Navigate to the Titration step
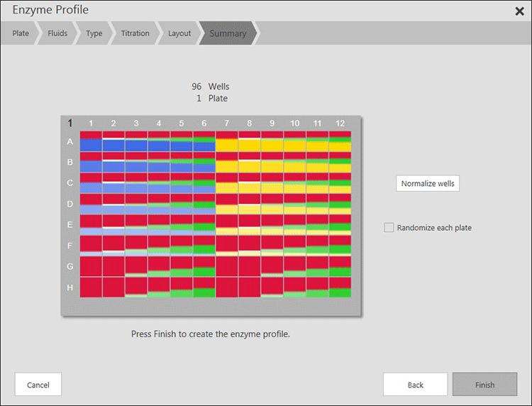This screenshot has width=532, height=406. coord(135,33)
